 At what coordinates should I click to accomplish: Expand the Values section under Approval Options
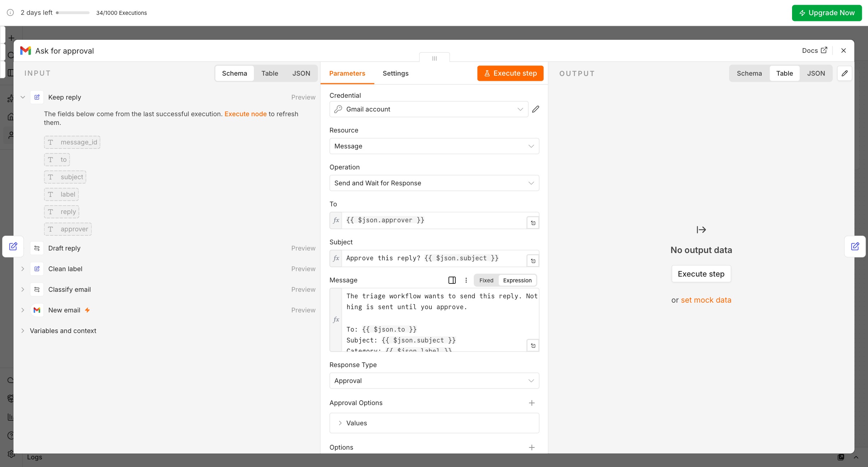(x=434, y=423)
